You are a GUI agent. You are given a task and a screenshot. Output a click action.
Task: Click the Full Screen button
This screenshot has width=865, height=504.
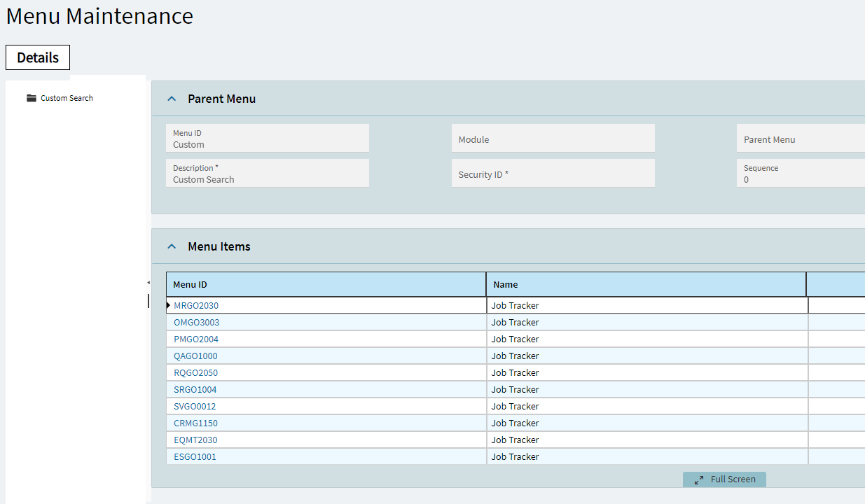point(724,479)
